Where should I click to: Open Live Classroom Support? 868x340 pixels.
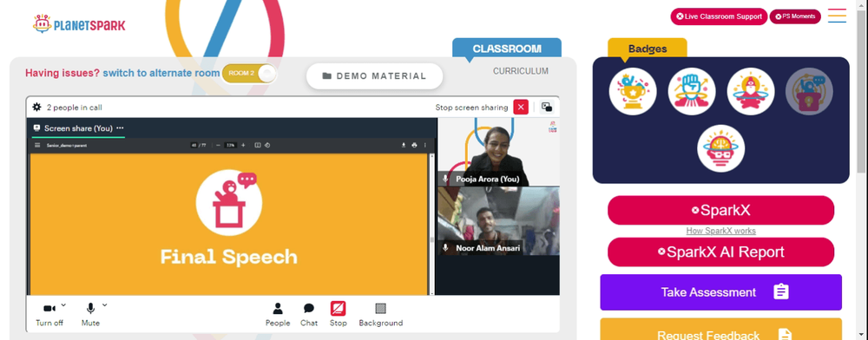click(x=719, y=16)
